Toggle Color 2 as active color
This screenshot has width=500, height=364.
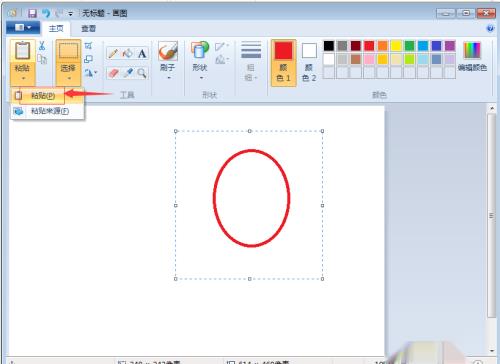[x=309, y=63]
